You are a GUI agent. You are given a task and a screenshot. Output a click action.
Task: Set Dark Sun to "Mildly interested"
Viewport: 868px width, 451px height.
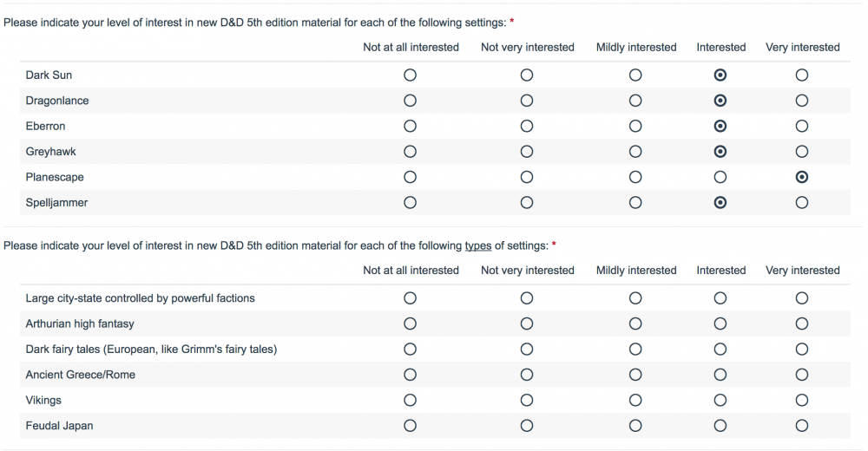(635, 75)
